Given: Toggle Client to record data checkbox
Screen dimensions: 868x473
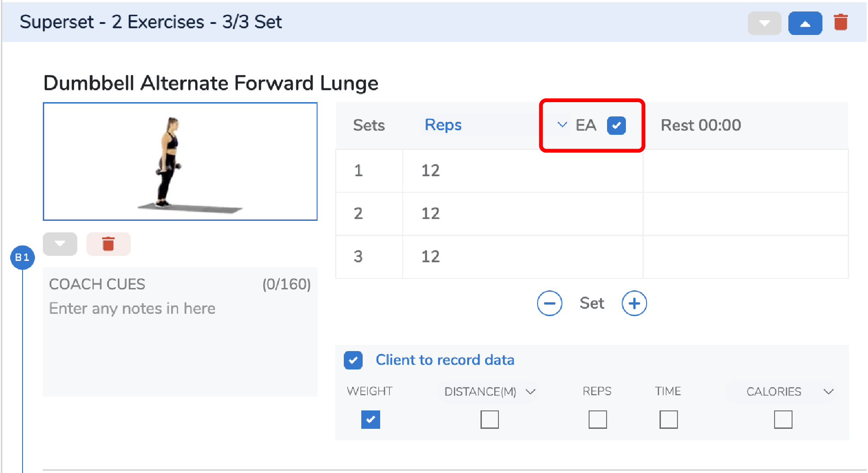Looking at the screenshot, I should pyautogui.click(x=353, y=360).
